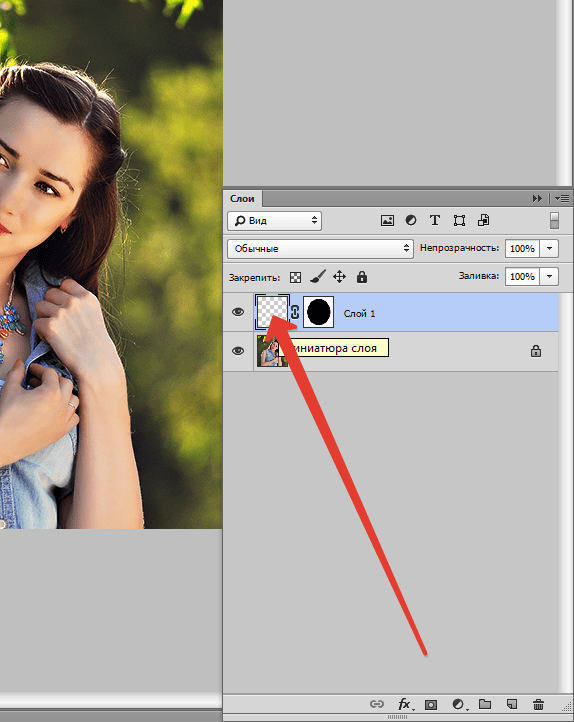
Task: Open the Вид filter type dropdown
Action: 274,221
